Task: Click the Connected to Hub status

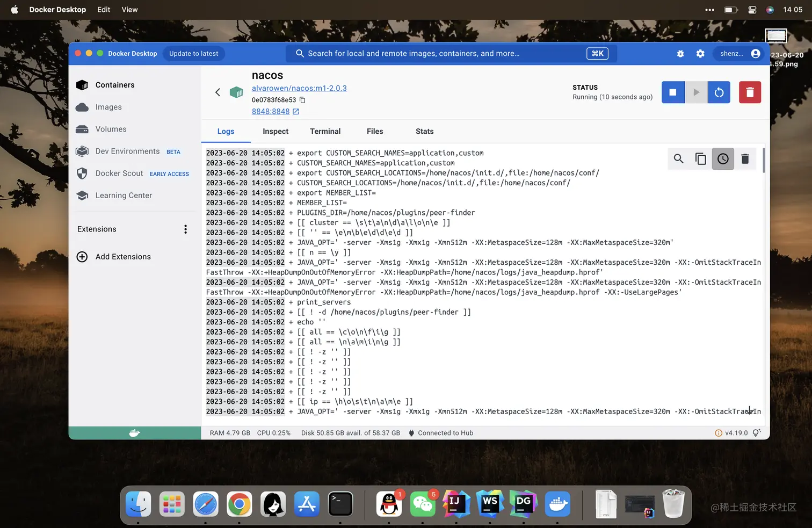Action: point(440,433)
